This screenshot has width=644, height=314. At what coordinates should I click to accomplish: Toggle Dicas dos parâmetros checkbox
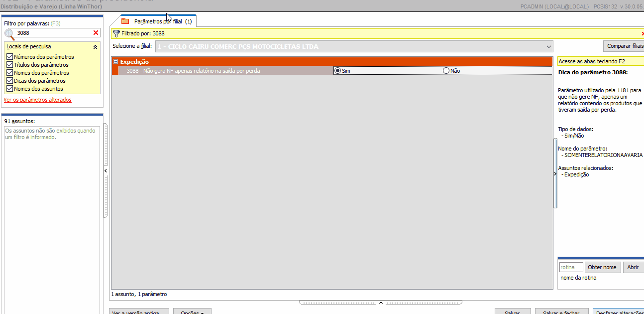(x=9, y=81)
